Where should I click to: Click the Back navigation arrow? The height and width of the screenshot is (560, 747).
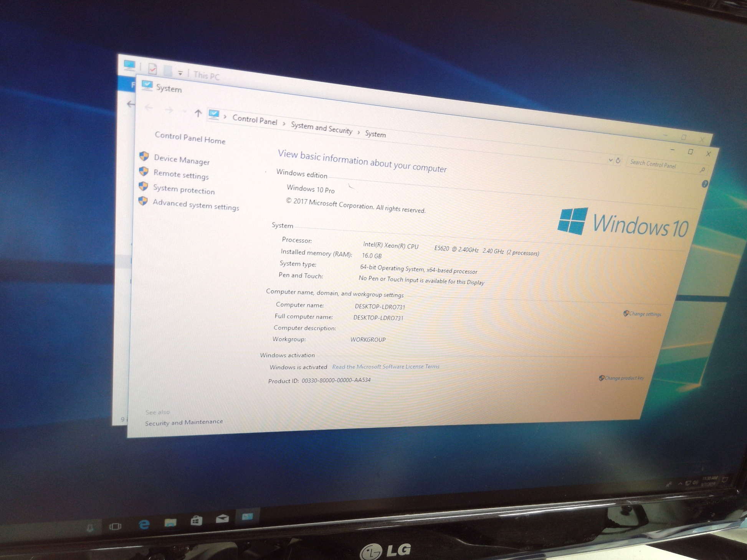coord(149,108)
